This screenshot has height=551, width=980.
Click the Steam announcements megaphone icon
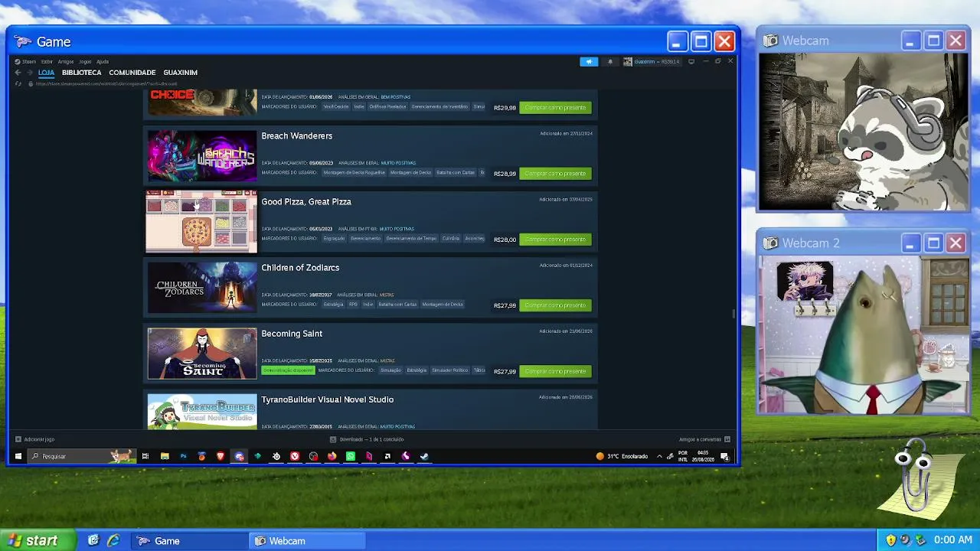pos(589,61)
